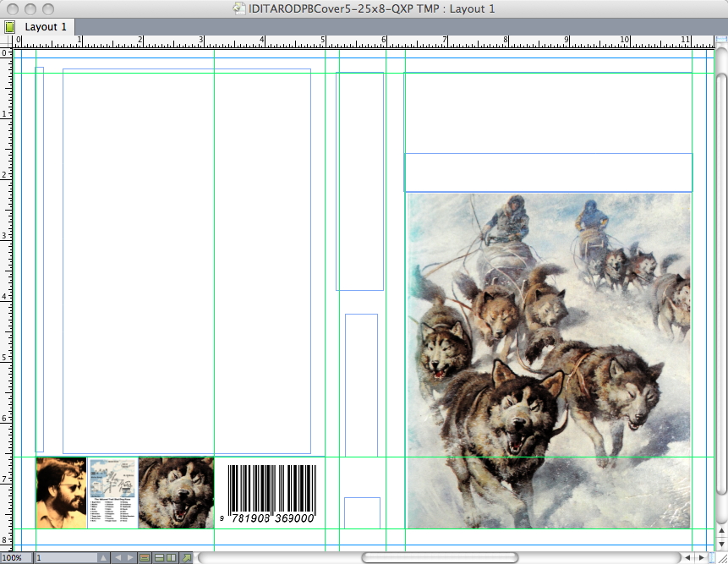Click the vertical scroll down arrow
The image size is (728, 564).
point(721,544)
